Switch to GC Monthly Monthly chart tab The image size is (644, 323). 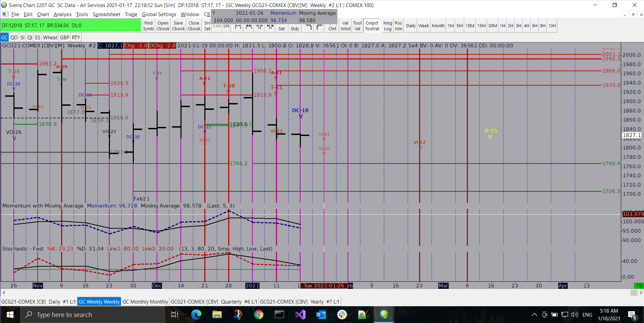click(145, 302)
